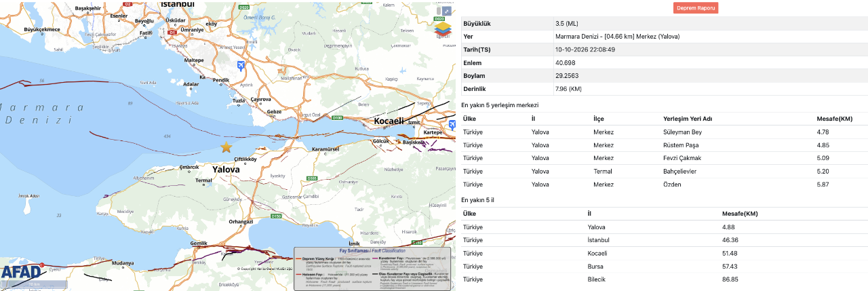
Task: Click the Gemlik label on the map
Action: tap(199, 243)
